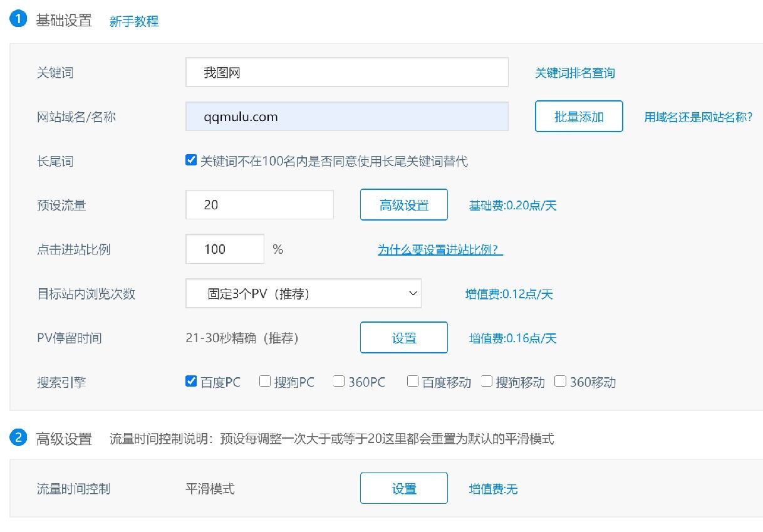The height and width of the screenshot is (532, 763).
Task: Enable the 搜狗PC checkbox
Action: pos(265,381)
